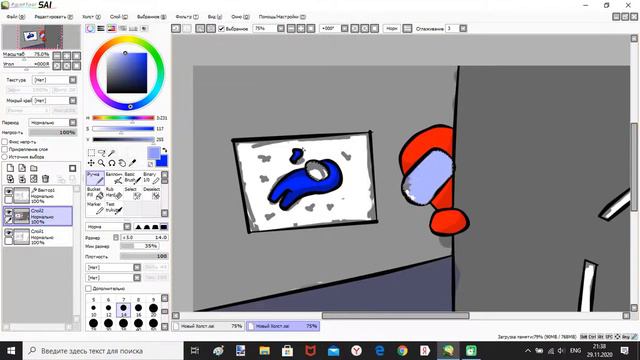
Task: Select the Basic Brush tool
Action: [x=133, y=178]
